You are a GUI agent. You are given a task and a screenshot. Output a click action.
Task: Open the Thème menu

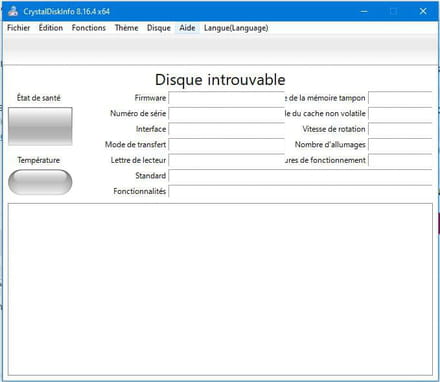point(126,28)
